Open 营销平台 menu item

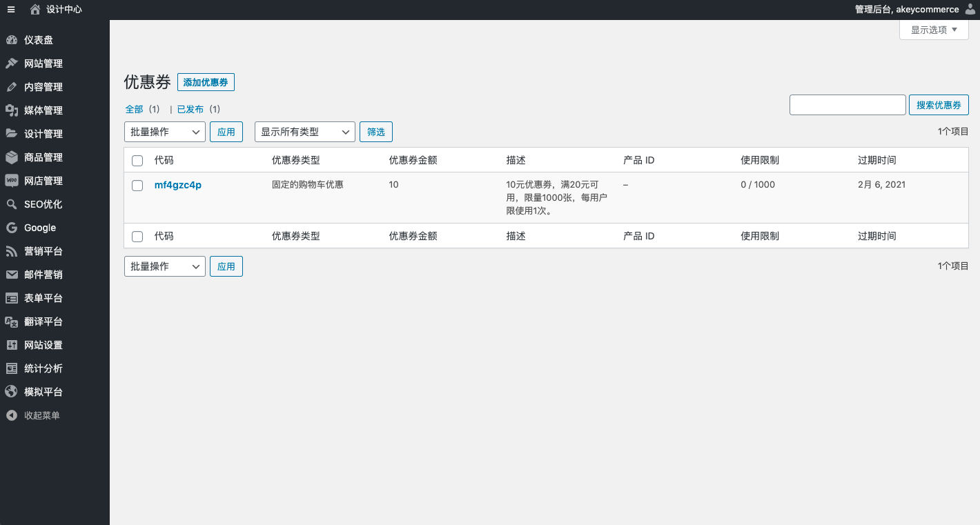click(55, 251)
